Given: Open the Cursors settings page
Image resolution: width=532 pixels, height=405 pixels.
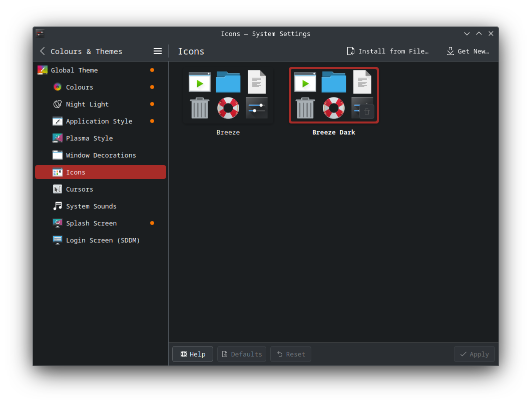Looking at the screenshot, I should click(x=101, y=189).
